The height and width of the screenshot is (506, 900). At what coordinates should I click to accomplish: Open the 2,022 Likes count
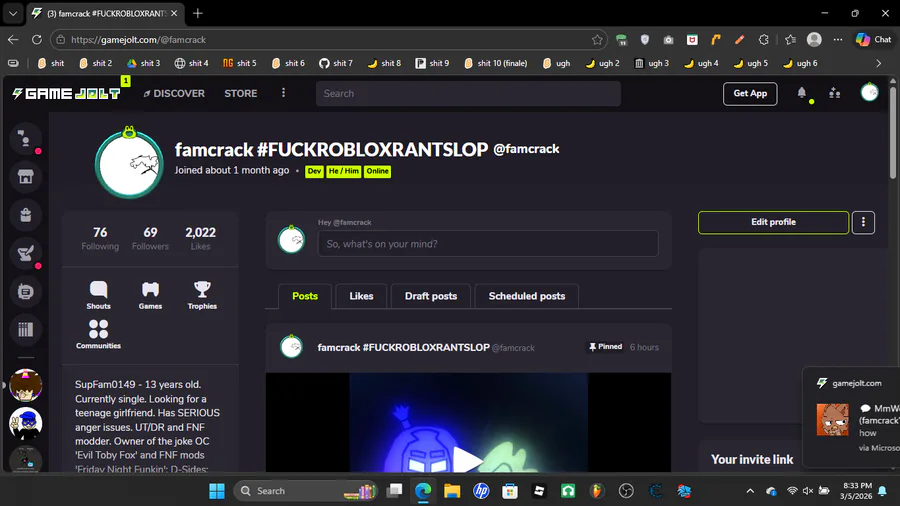(x=200, y=238)
